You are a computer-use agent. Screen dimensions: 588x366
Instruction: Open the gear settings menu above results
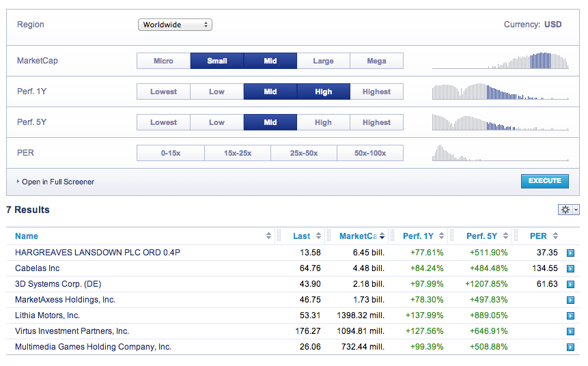point(568,210)
